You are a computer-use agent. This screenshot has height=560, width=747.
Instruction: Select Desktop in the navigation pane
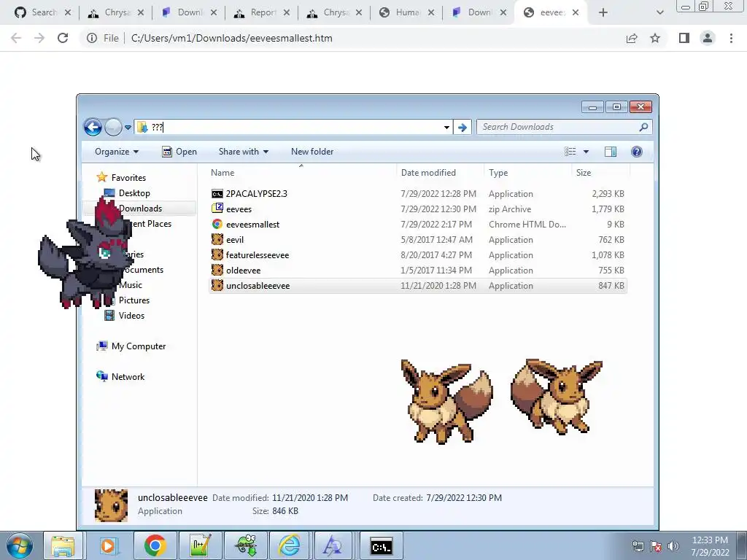click(134, 192)
